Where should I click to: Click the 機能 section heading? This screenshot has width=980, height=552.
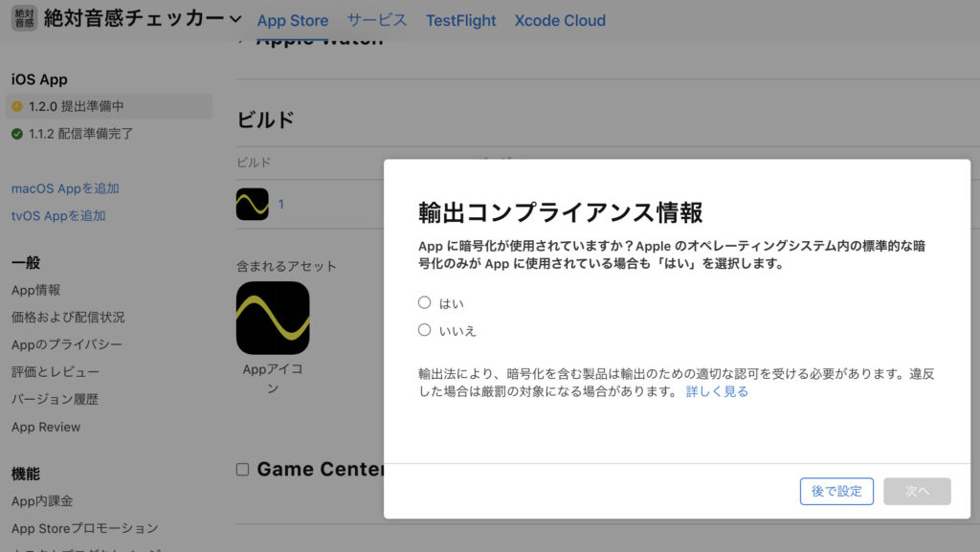pyautogui.click(x=26, y=474)
